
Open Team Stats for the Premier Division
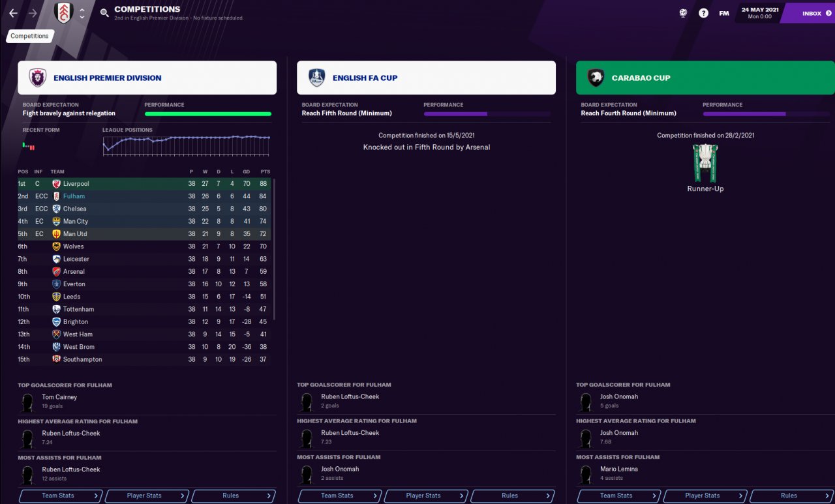(60, 496)
